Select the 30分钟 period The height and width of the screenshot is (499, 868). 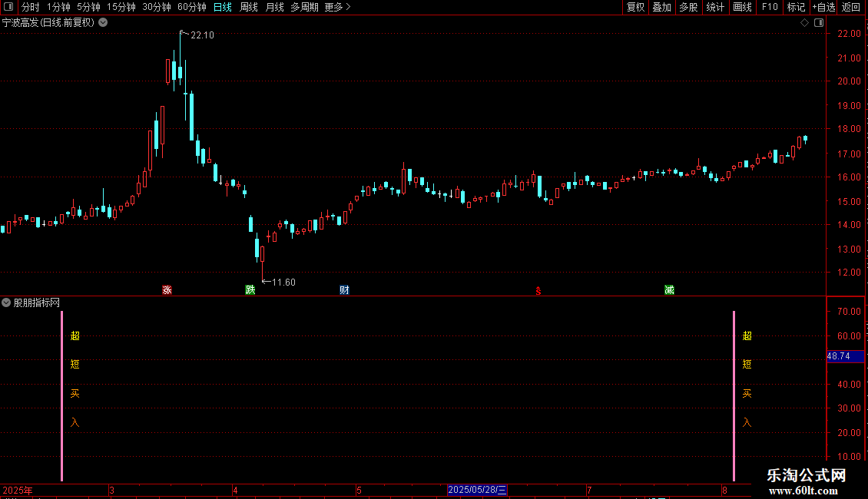(x=156, y=7)
